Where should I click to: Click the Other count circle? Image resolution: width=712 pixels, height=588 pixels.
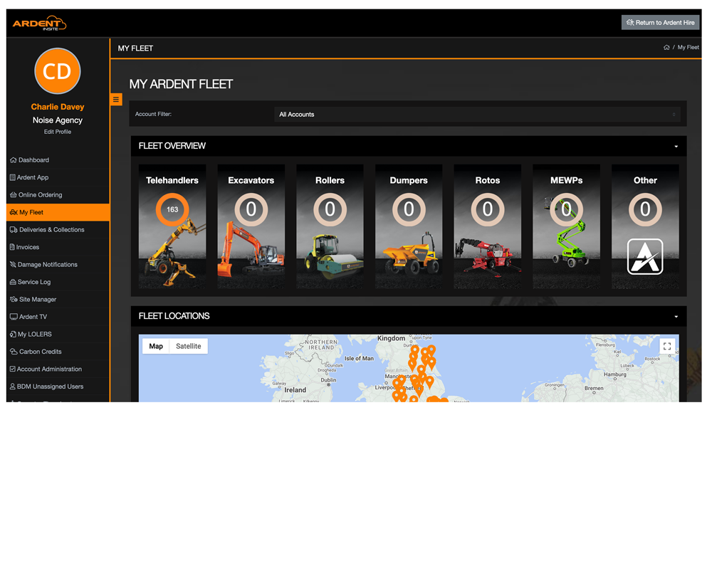coord(645,209)
